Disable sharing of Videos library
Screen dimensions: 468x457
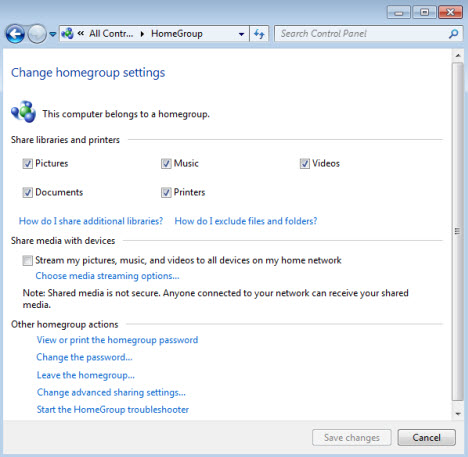pyautogui.click(x=304, y=164)
